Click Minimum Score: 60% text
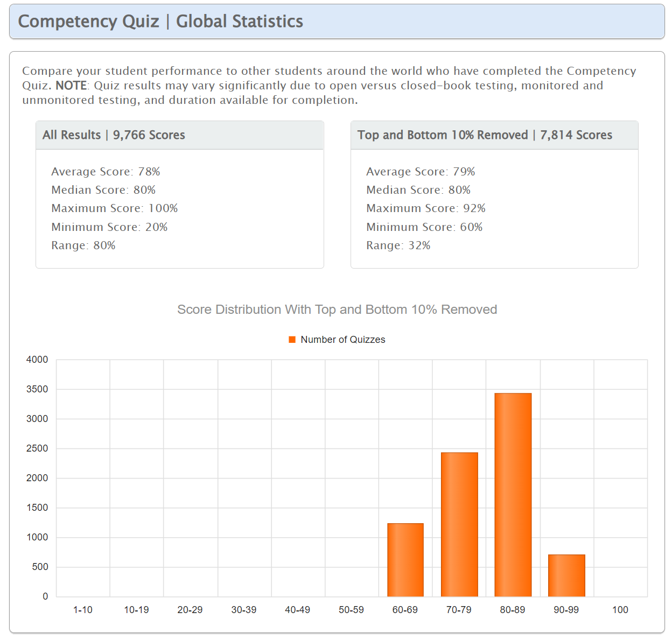Screen dimensions: 672x640 [424, 227]
